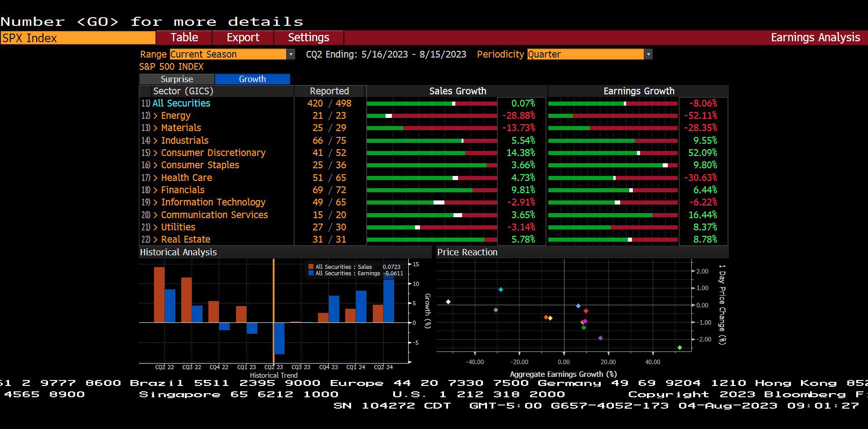This screenshot has width=868, height=429.
Task: Select the All Securities row link
Action: (181, 103)
